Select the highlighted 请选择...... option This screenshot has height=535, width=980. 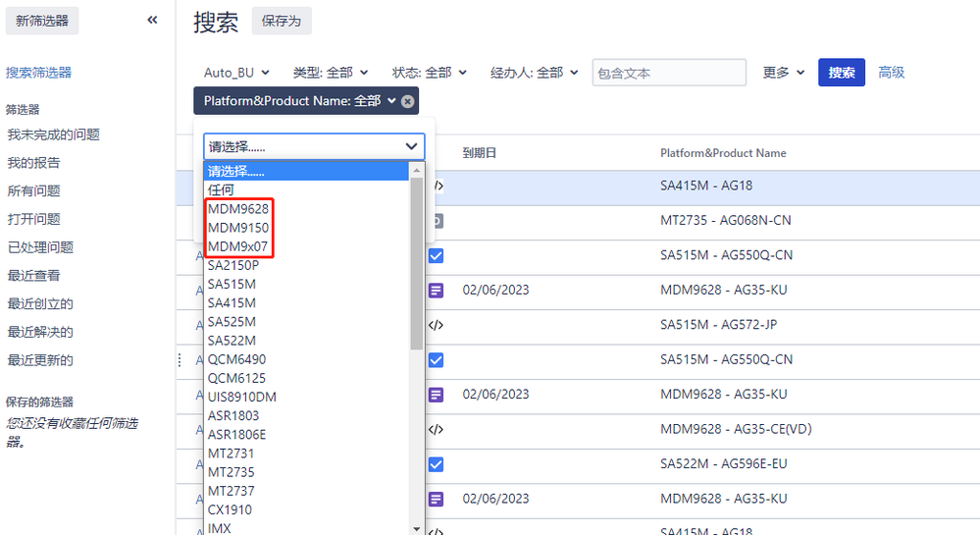click(307, 172)
